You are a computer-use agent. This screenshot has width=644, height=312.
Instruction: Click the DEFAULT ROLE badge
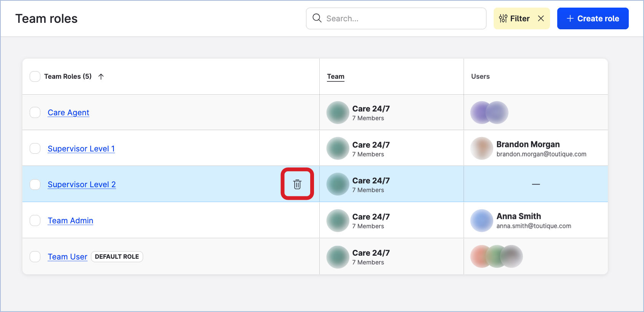point(117,257)
